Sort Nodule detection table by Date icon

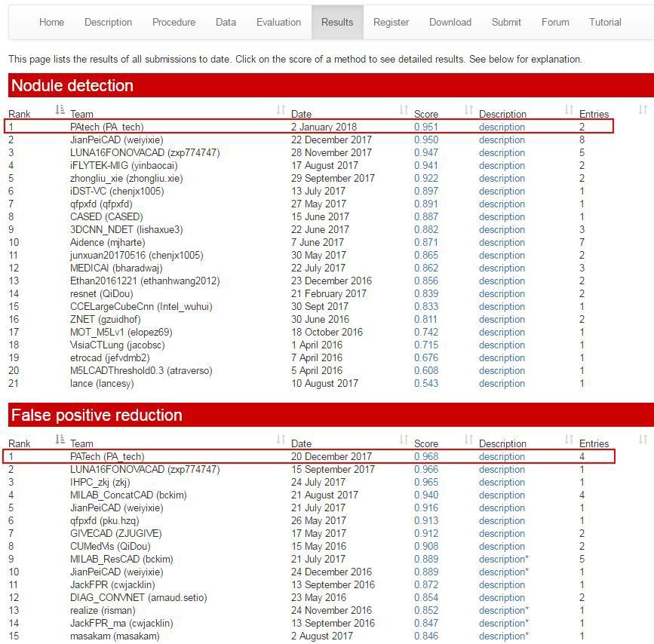(404, 109)
